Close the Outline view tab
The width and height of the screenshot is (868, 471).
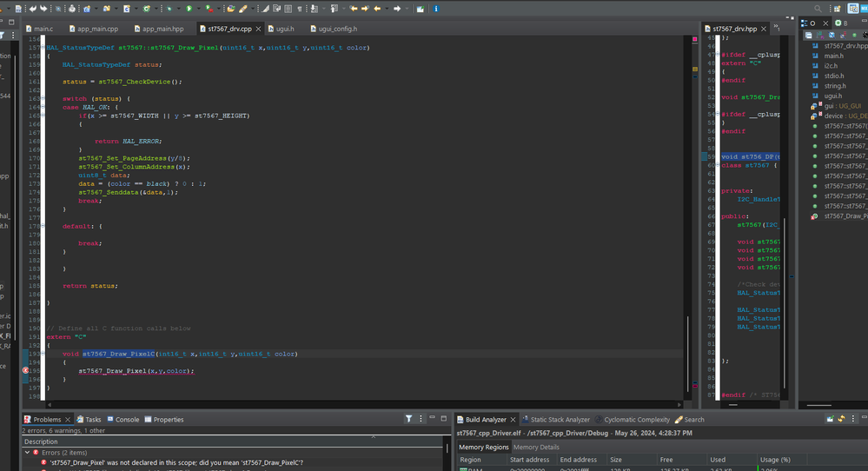(x=825, y=23)
